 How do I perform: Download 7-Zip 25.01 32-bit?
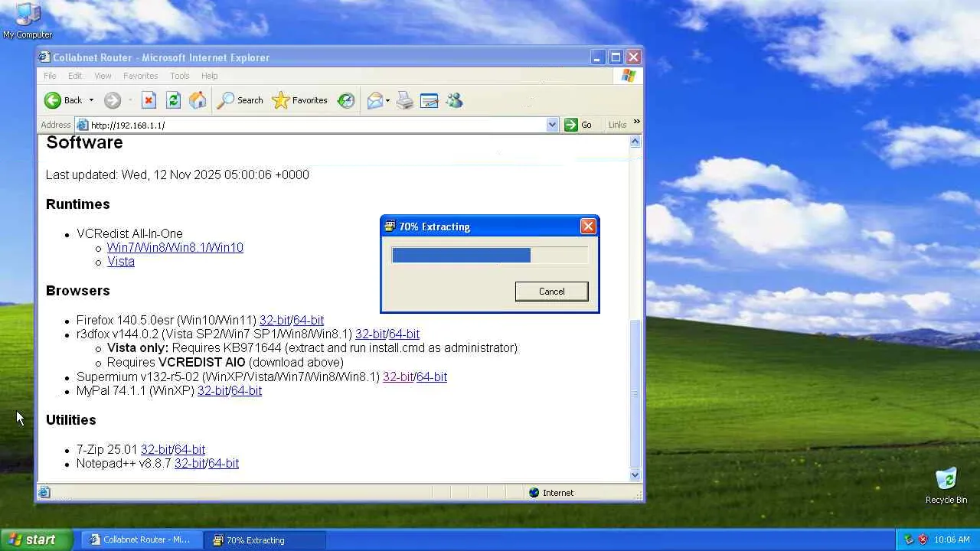[156, 450]
